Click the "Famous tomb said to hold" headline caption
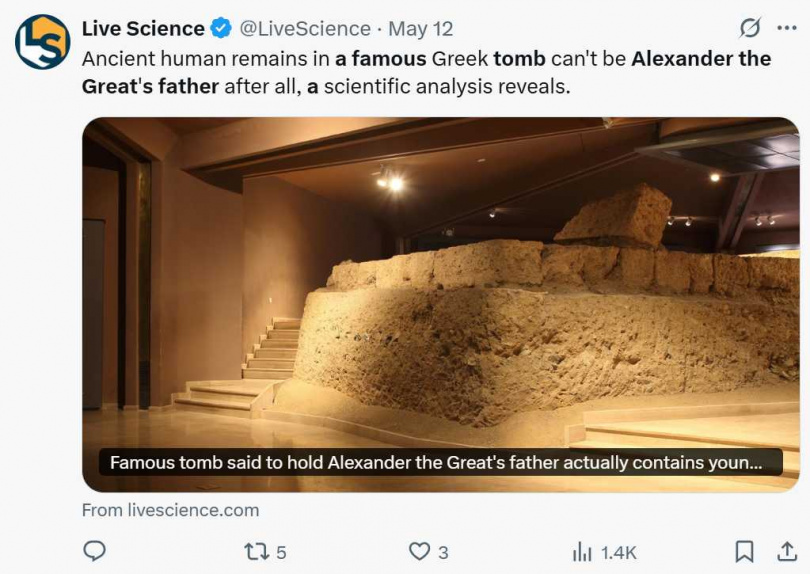810x574 pixels. point(435,463)
